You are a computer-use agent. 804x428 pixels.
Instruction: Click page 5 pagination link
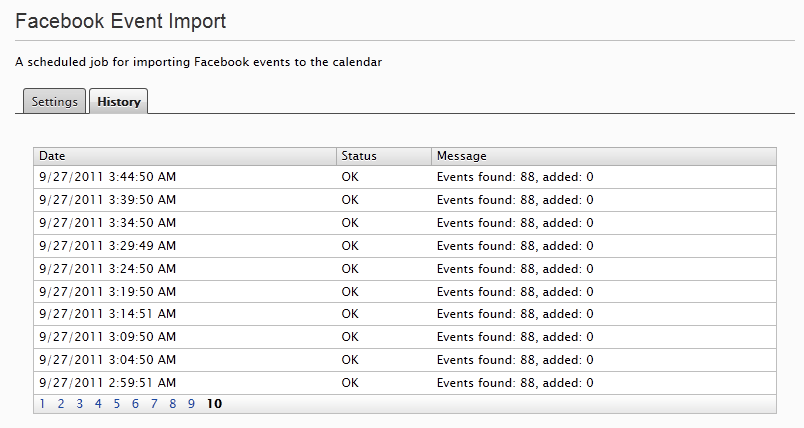[x=117, y=404]
